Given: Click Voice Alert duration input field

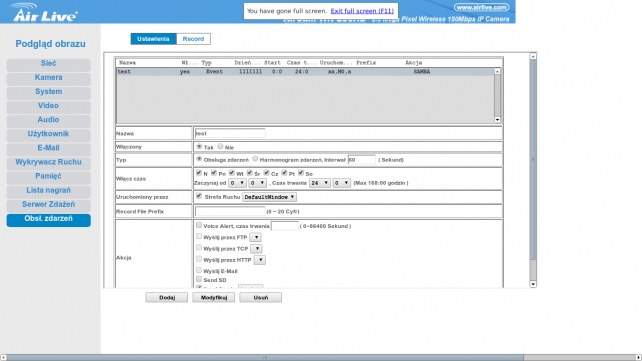Looking at the screenshot, I should pyautogui.click(x=285, y=226).
